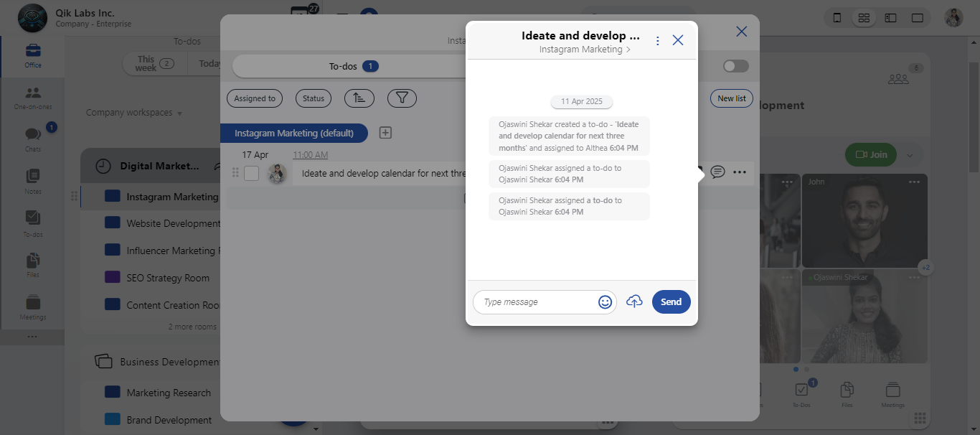
Task: Open the filter funnel icon in To-dos toolbar
Action: pos(402,98)
